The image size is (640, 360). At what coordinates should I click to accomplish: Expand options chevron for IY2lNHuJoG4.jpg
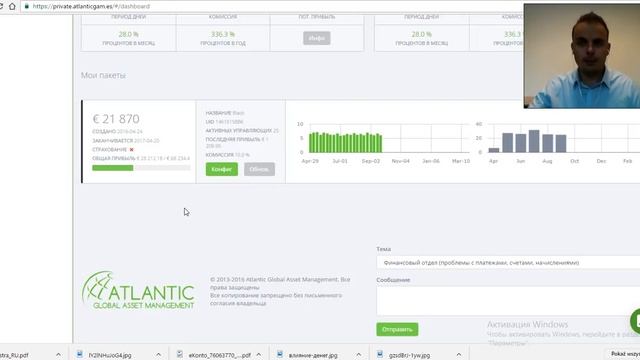[158, 355]
